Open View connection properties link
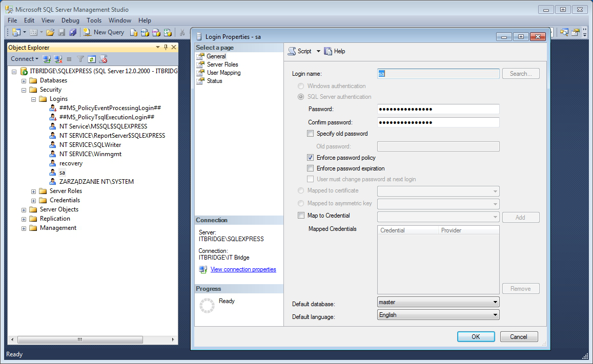This screenshot has width=593, height=364. tap(243, 269)
